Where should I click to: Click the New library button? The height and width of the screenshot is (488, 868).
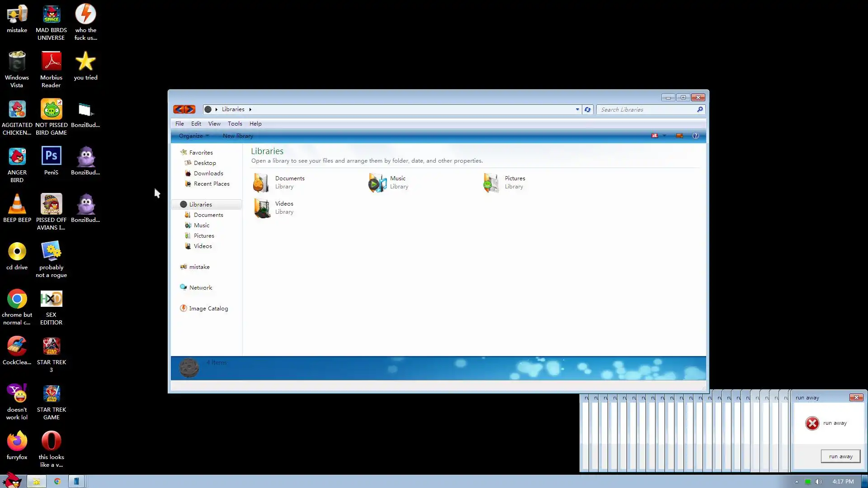tap(238, 136)
